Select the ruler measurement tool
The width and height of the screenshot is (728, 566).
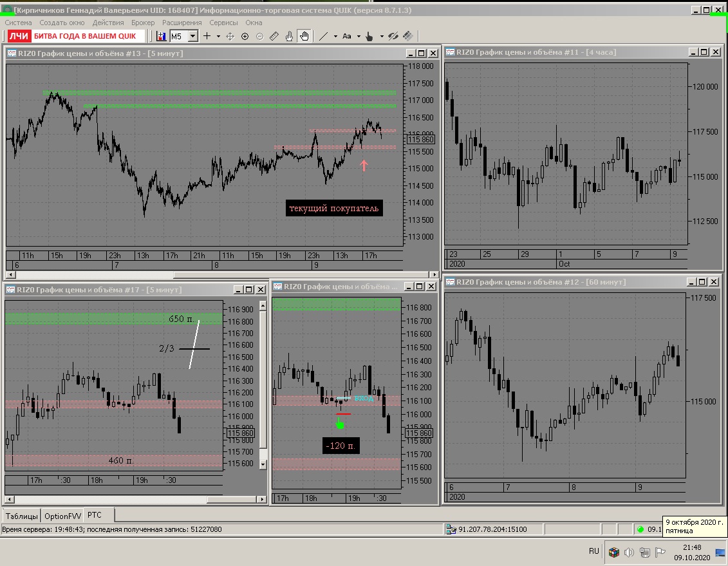click(274, 36)
